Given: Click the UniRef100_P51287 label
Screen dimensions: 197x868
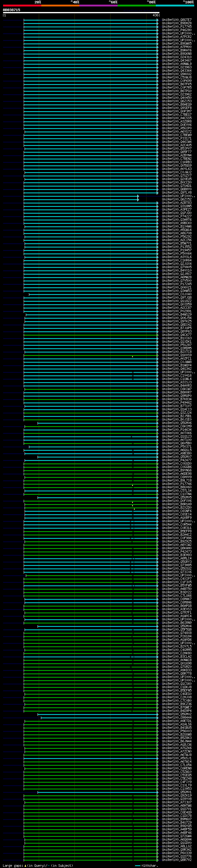Looking at the screenshot, I should click(x=176, y=345).
